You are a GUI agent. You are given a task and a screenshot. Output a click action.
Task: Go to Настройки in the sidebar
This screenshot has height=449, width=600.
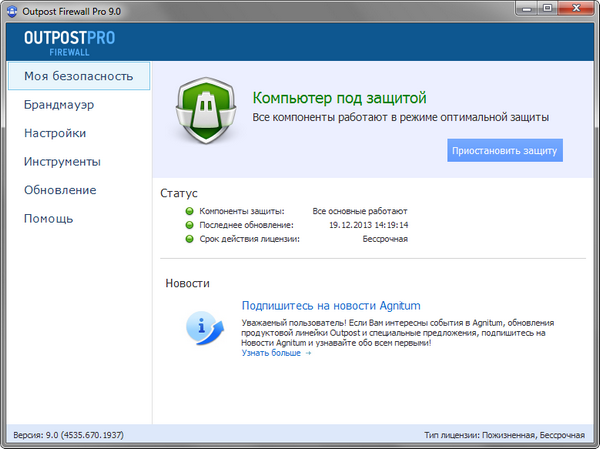click(x=55, y=133)
